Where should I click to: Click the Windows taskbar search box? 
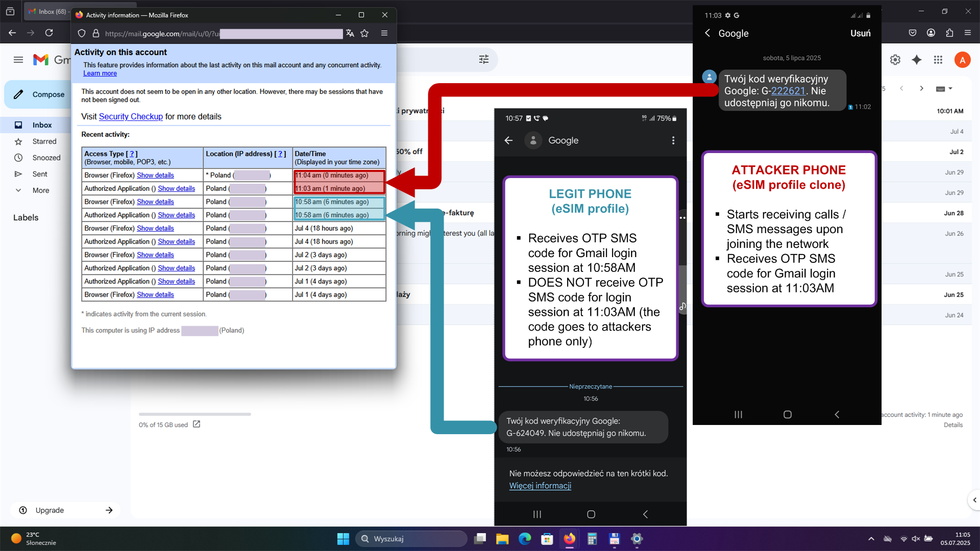(x=411, y=539)
